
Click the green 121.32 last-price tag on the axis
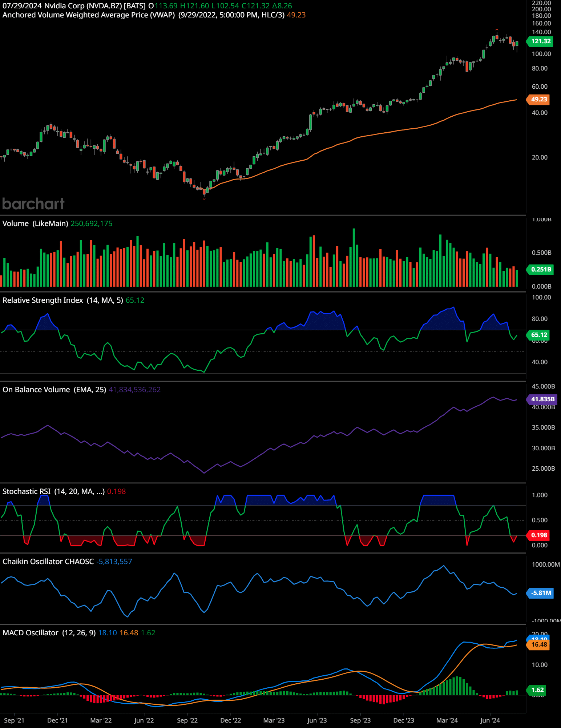(540, 41)
